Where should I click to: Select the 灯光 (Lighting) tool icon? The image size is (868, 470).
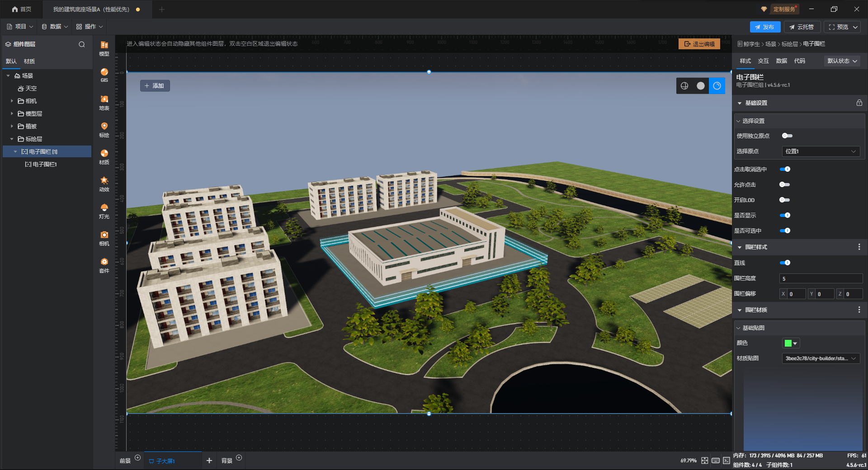pyautogui.click(x=104, y=211)
